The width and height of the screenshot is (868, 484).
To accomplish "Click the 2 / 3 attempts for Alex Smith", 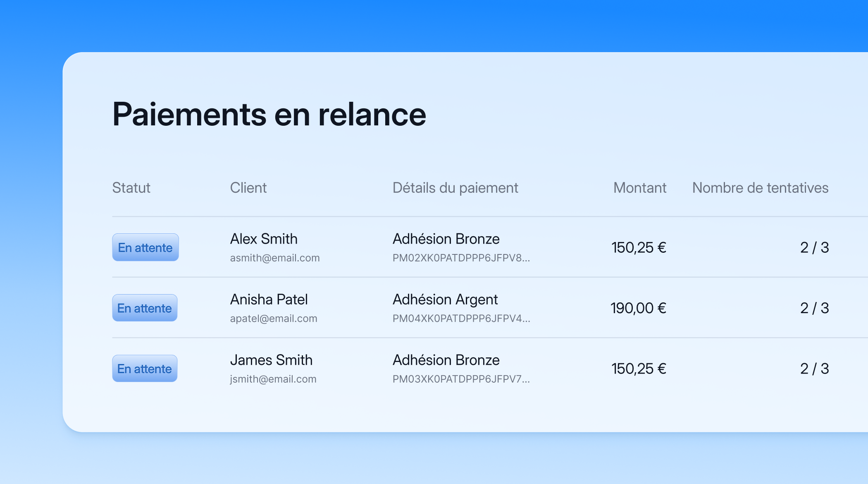I will tap(814, 247).
